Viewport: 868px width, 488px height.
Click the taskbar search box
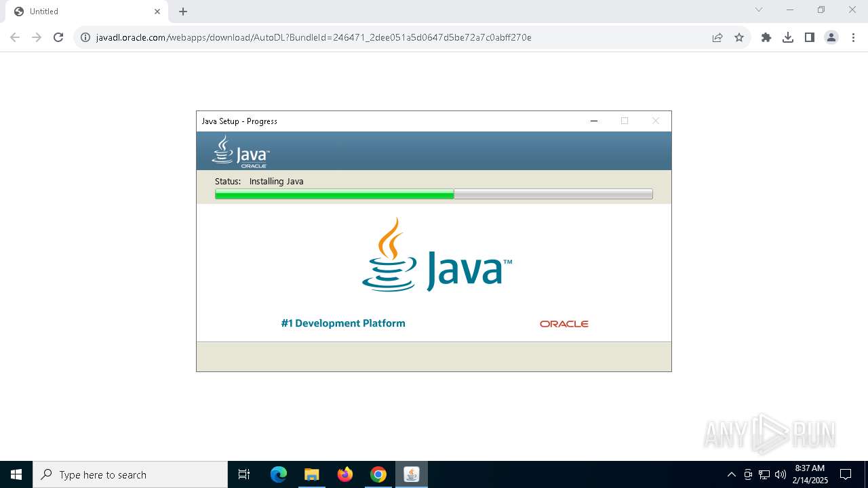pos(130,474)
